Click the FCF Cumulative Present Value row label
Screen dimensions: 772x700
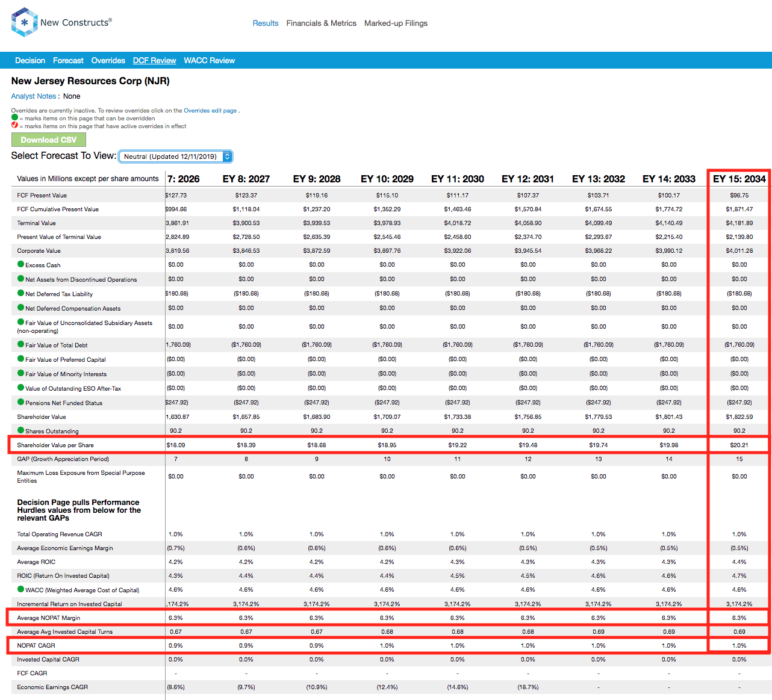click(58, 209)
